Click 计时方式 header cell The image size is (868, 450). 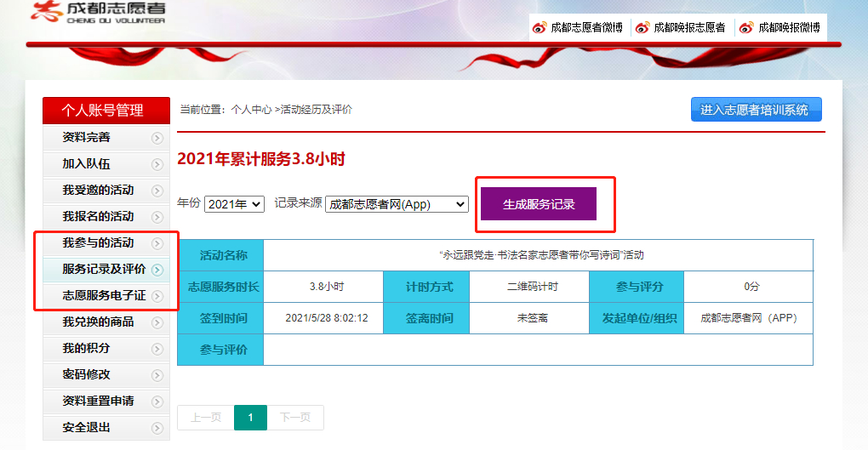(426, 287)
